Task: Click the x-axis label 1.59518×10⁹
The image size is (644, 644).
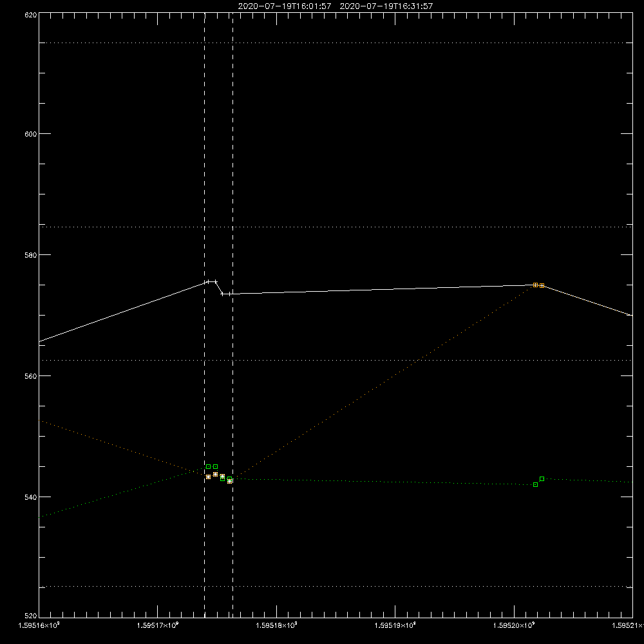Action: pos(276,625)
